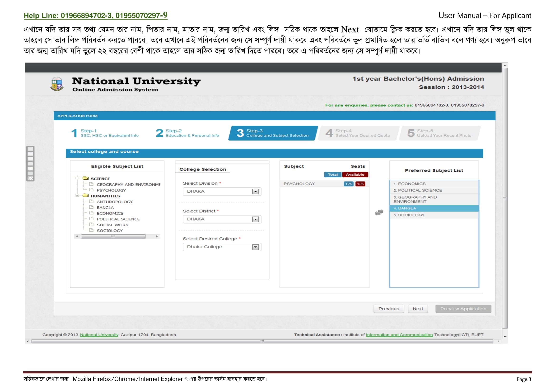Screen dimensions: 555x392
Task: Click the swap arrows icon between subject lists
Action: pos(379,212)
